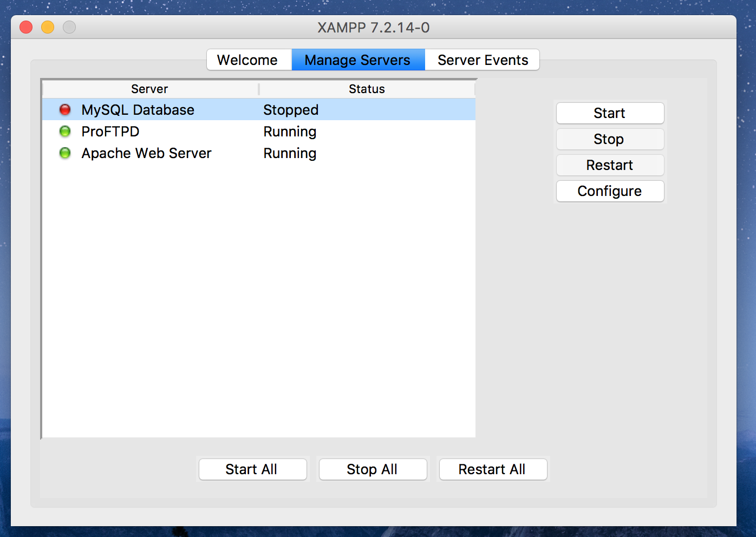Screen dimensions: 756x537
Task: Open the Server Events tab
Action: click(483, 60)
